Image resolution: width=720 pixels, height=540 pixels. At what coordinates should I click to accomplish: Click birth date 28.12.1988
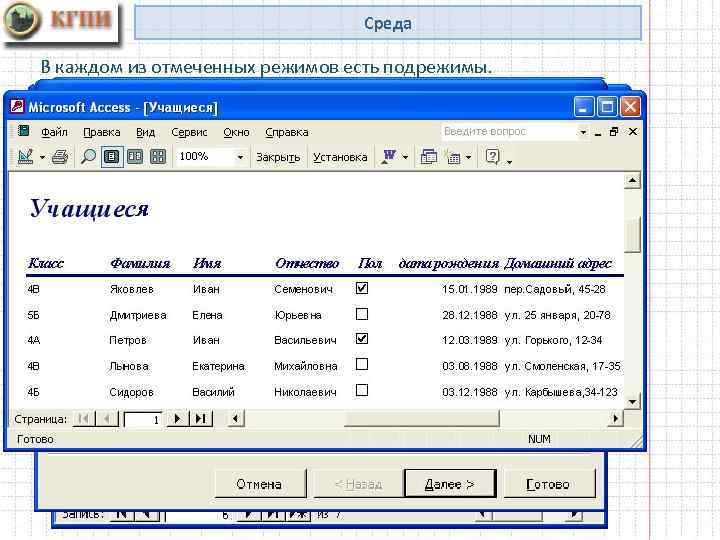tap(470, 315)
